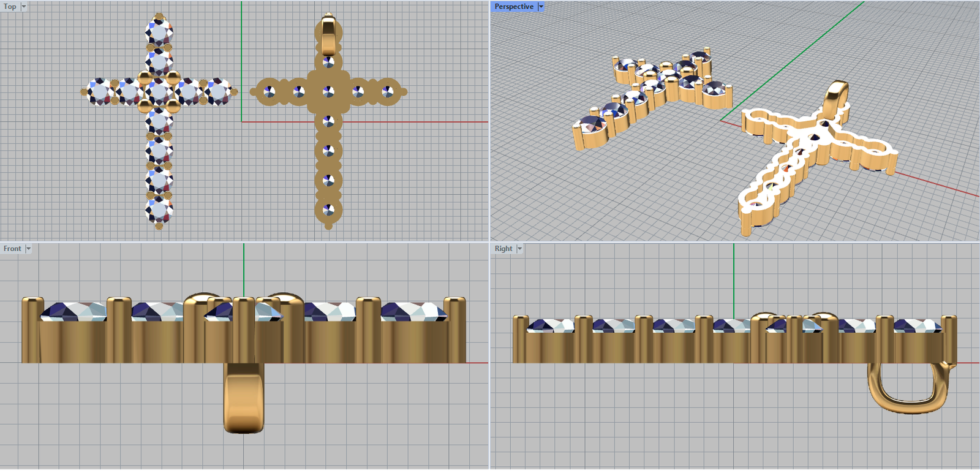Open the Front viewport dropdown arrow
980x473 pixels.
pos(28,249)
